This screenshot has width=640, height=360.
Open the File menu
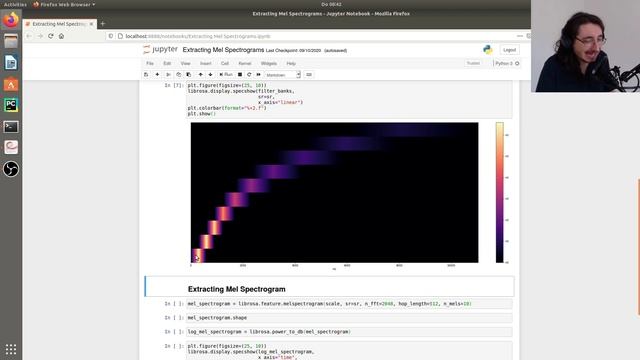[150, 64]
